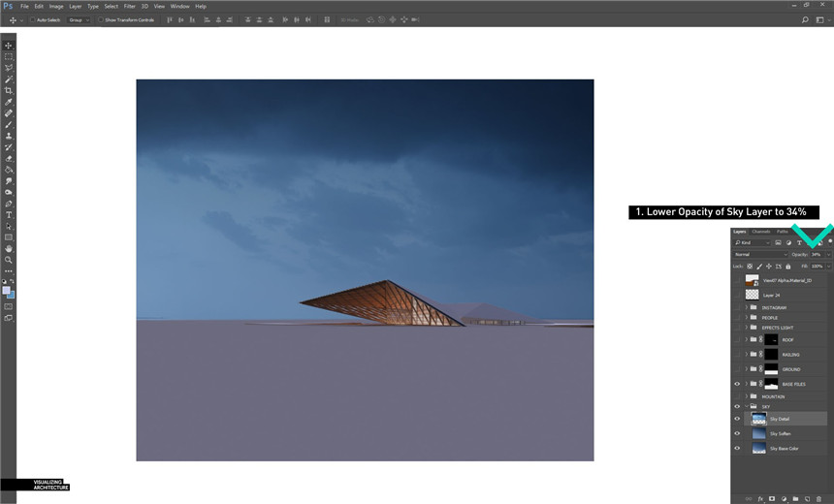Select the Horizontal Type tool

(9, 214)
